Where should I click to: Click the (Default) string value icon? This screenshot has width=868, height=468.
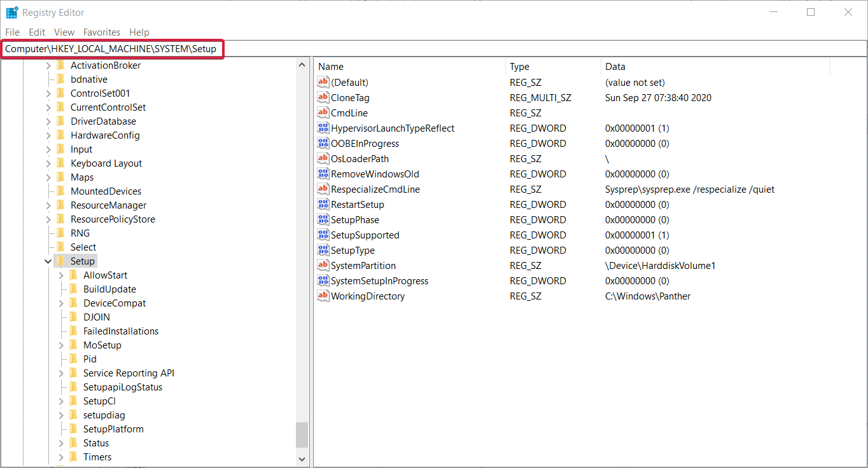click(x=323, y=83)
